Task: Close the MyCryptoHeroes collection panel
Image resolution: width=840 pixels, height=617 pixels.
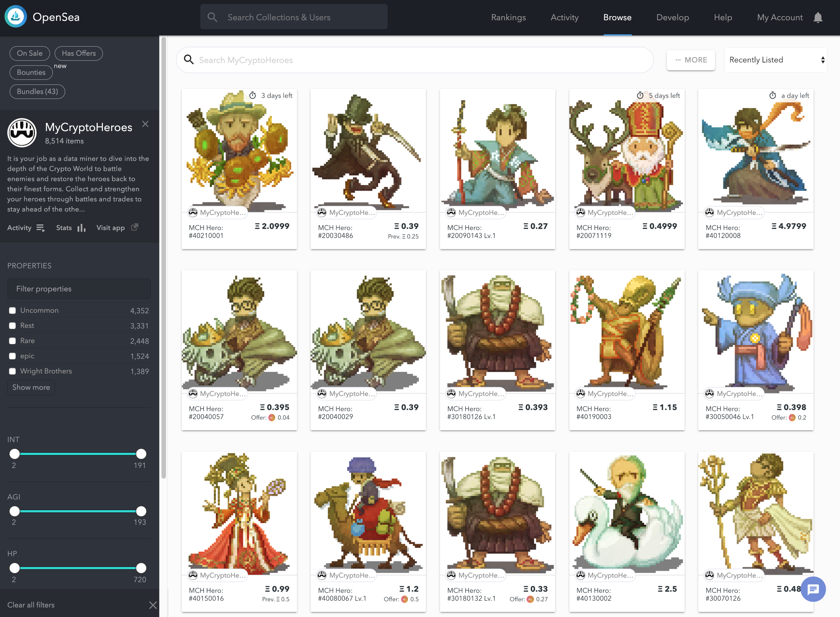Action: point(145,124)
